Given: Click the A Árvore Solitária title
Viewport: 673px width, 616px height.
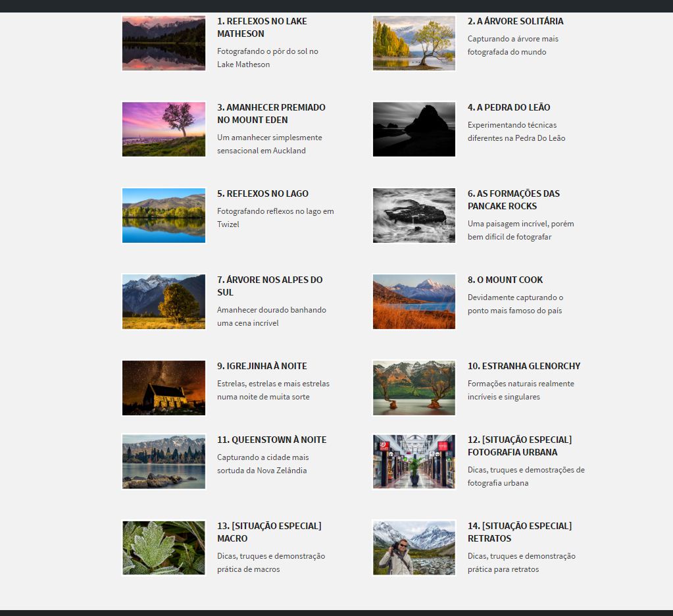Looking at the screenshot, I should 515,21.
